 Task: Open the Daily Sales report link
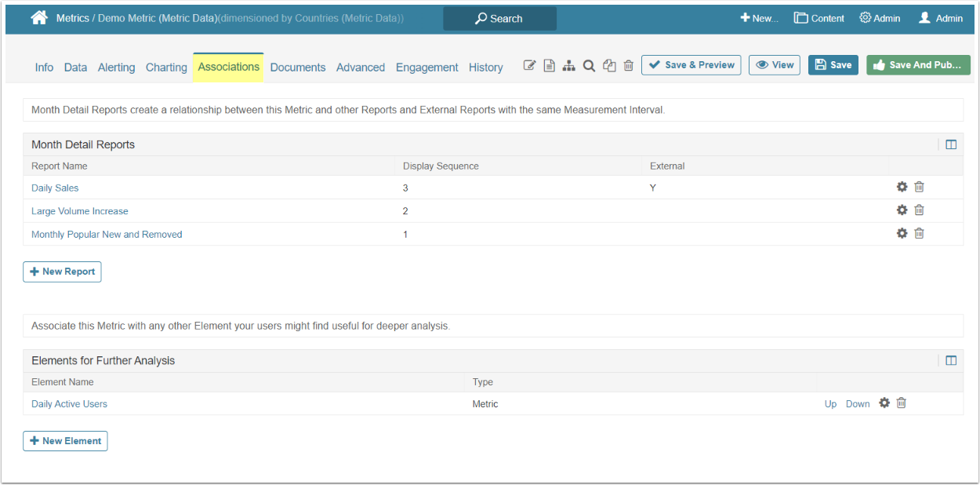point(55,188)
